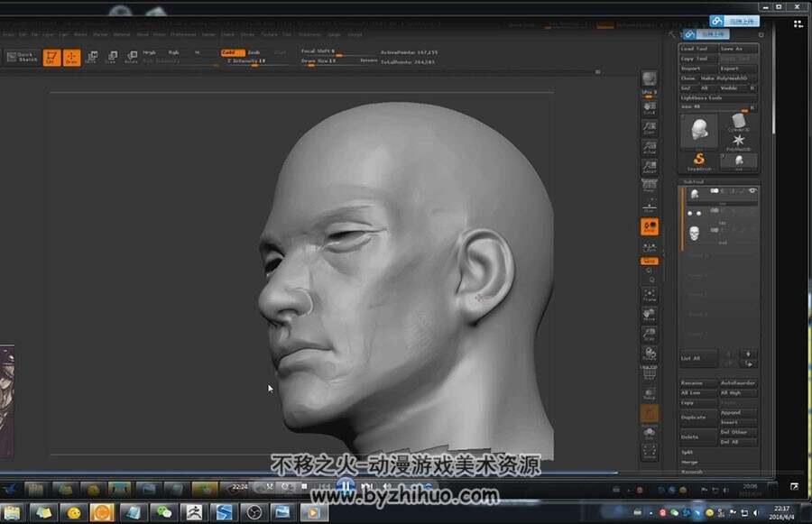Toggle the Local transformations icon
The height and width of the screenshot is (524, 812).
pyautogui.click(x=650, y=226)
